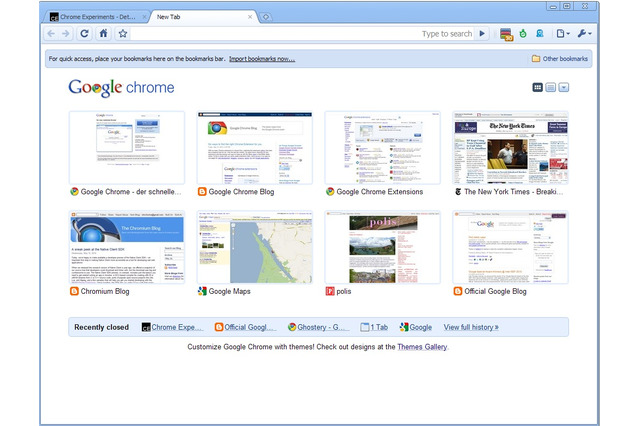The width and height of the screenshot is (640, 426).
Task: Click the green extension icon in toolbar
Action: (523, 33)
